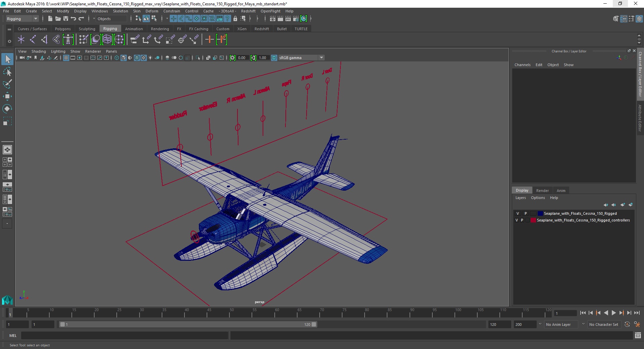Open the Rigging menu set dropdown
Image resolution: width=644 pixels, height=349 pixels.
click(x=22, y=19)
